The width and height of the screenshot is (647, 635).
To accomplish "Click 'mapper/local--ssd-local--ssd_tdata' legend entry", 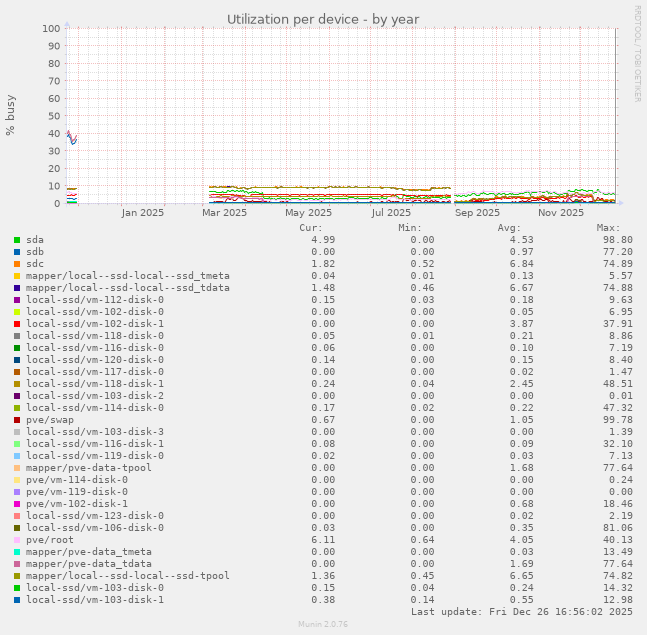I will pyautogui.click(x=128, y=288).
